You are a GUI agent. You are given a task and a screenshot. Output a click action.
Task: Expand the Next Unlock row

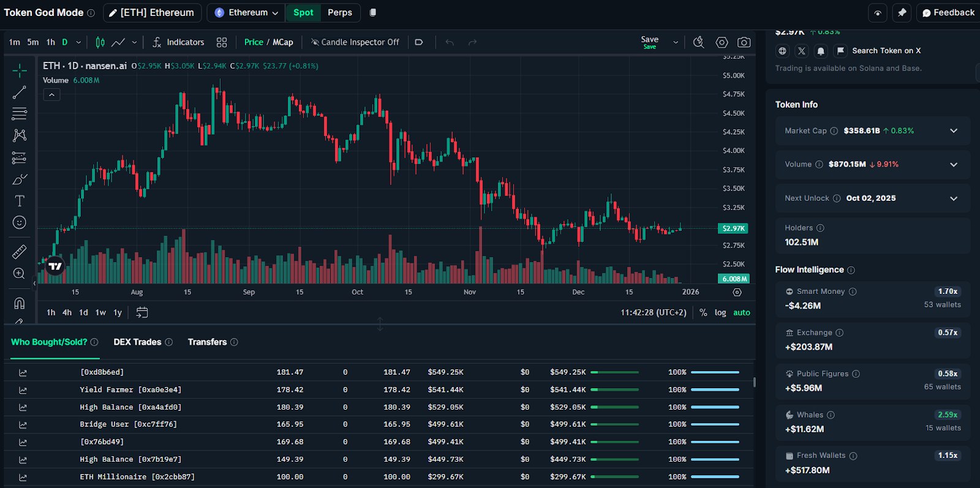pyautogui.click(x=953, y=198)
